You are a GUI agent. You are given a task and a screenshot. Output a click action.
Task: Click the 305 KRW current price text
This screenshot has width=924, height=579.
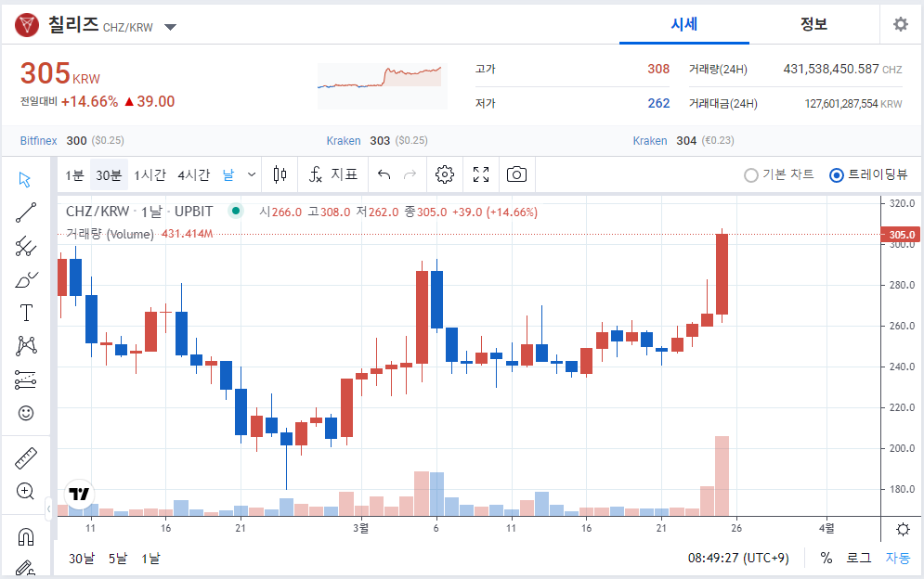(x=60, y=73)
